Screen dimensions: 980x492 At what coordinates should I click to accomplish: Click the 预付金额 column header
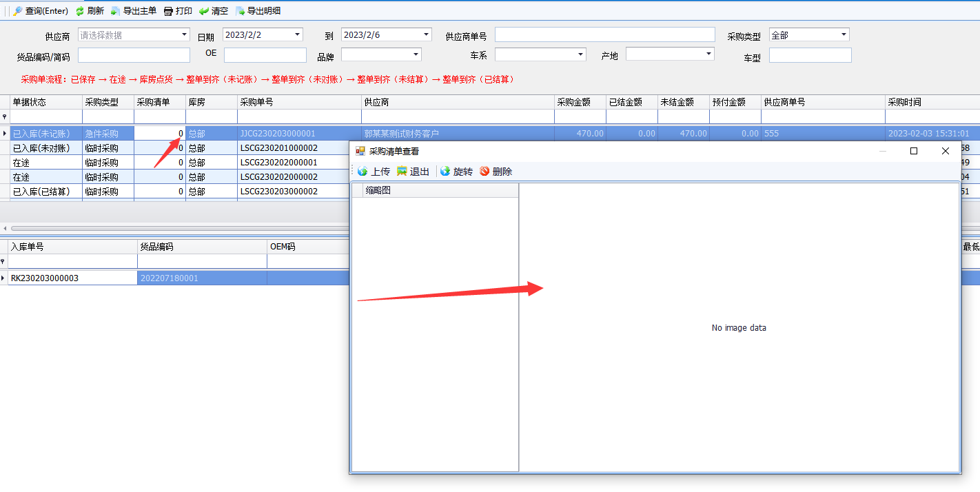click(735, 102)
